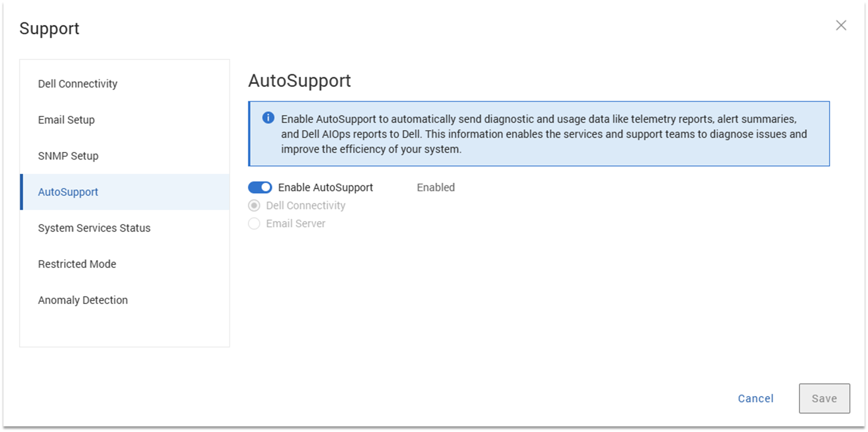
Task: Open the Dell Connectivity section
Action: tap(77, 83)
